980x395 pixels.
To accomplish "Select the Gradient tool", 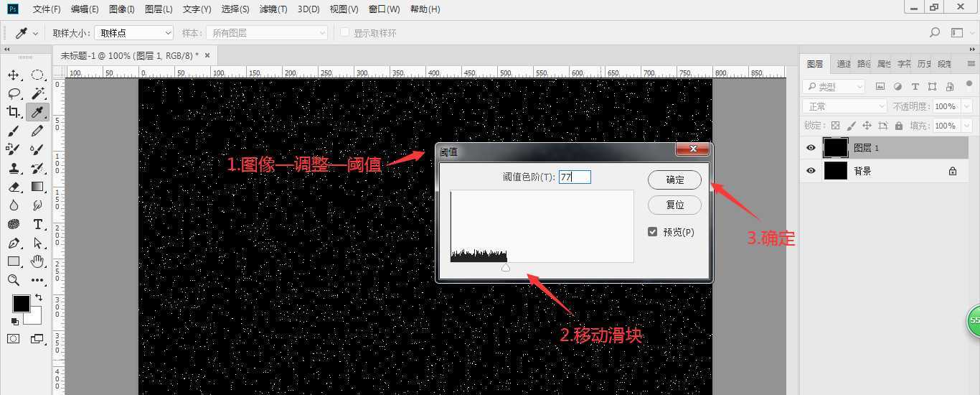I will coord(37,187).
